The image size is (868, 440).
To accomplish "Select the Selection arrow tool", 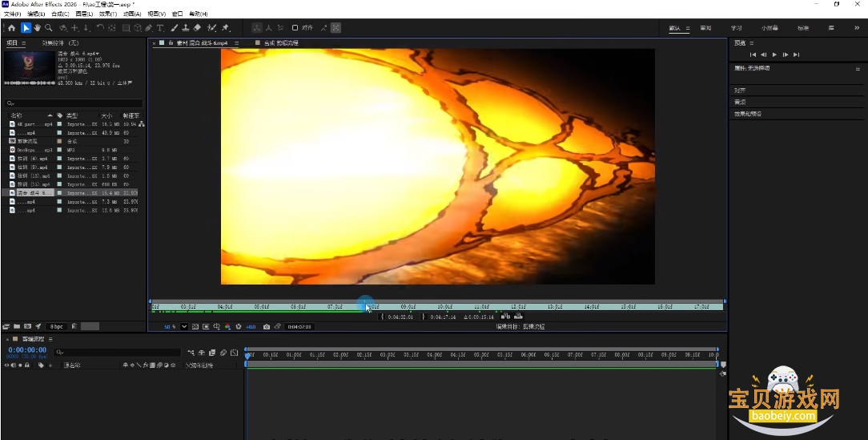I will [26, 28].
